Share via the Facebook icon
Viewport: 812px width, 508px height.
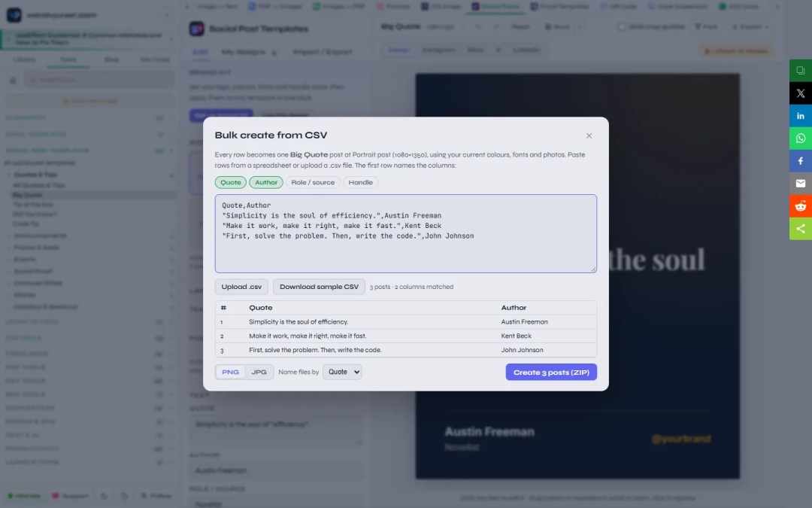[800, 161]
